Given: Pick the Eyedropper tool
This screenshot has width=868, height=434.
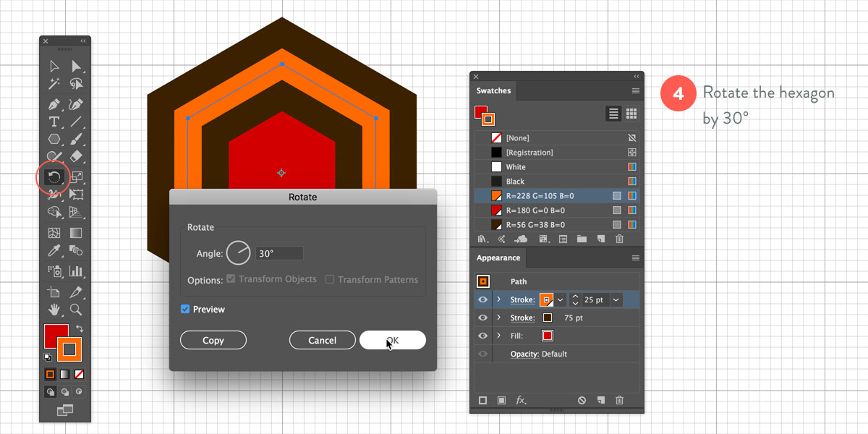Looking at the screenshot, I should [x=54, y=252].
